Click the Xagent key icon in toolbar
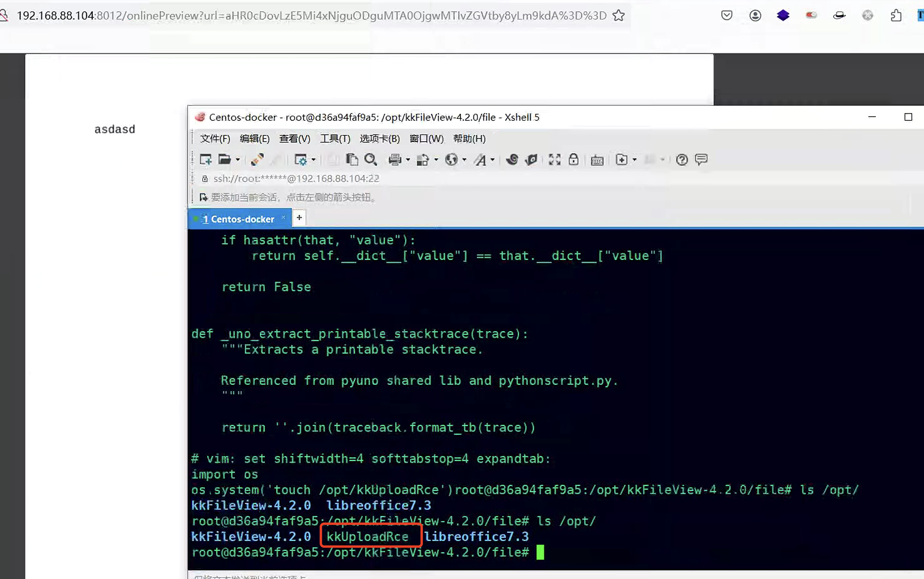This screenshot has height=579, width=924. 531,159
